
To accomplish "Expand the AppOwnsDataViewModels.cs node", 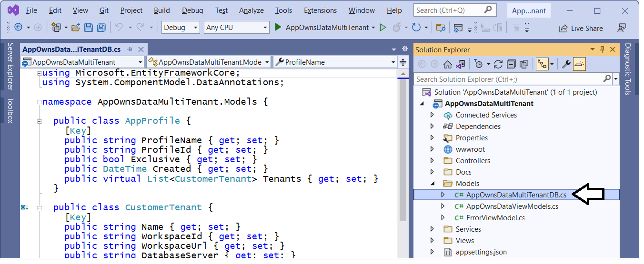I will point(443,206).
